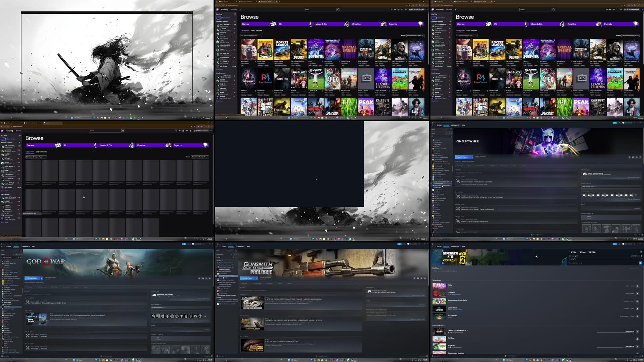Click the purple Games button in top-middle Twitch frame
The image size is (644, 362).
(x=258, y=24)
